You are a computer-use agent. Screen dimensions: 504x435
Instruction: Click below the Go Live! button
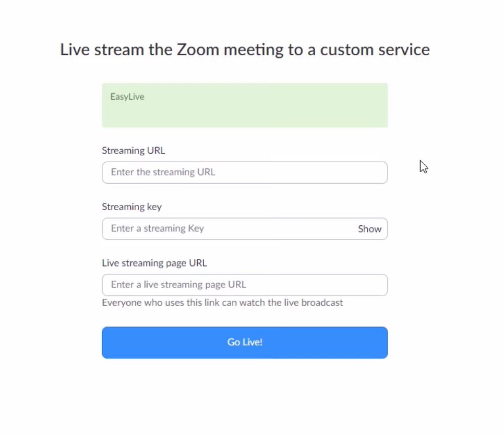[245, 381]
